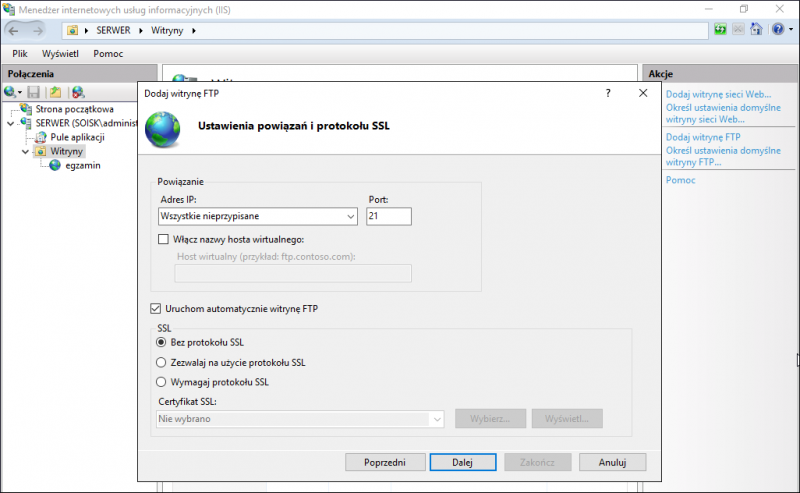Click the home icon in address bar
800x493 pixels.
coord(756,29)
